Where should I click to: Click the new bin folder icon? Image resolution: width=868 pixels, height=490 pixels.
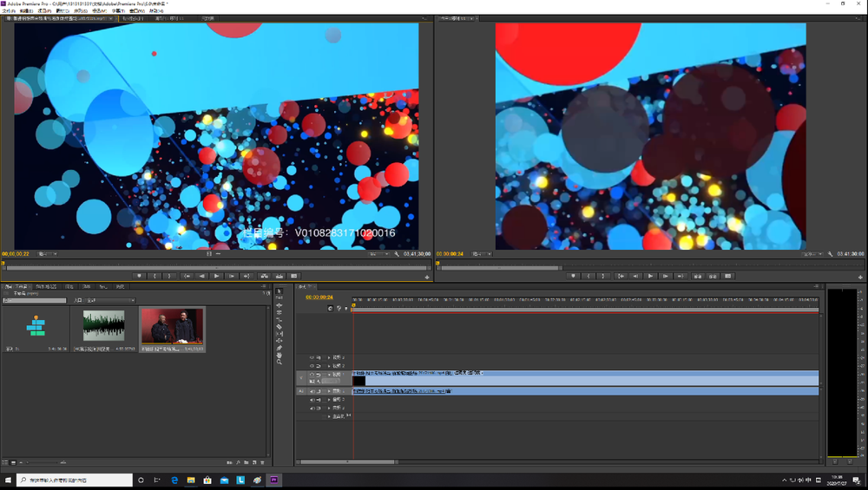(246, 462)
